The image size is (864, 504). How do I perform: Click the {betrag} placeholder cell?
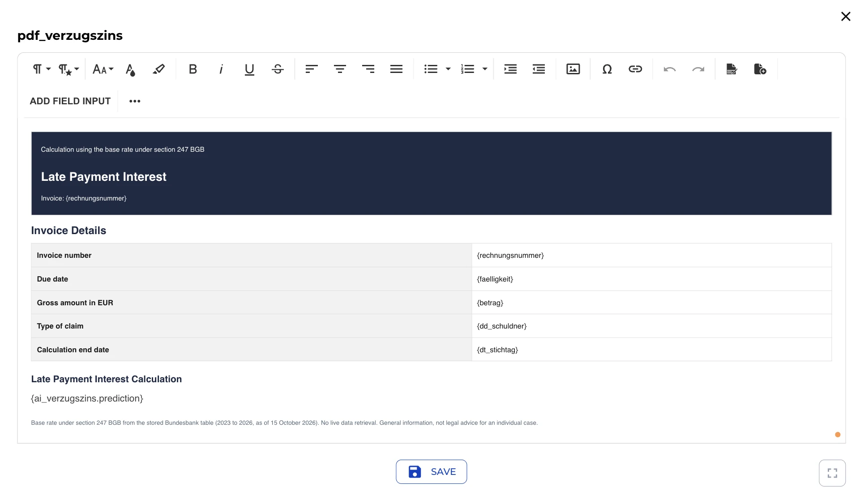[651, 303]
